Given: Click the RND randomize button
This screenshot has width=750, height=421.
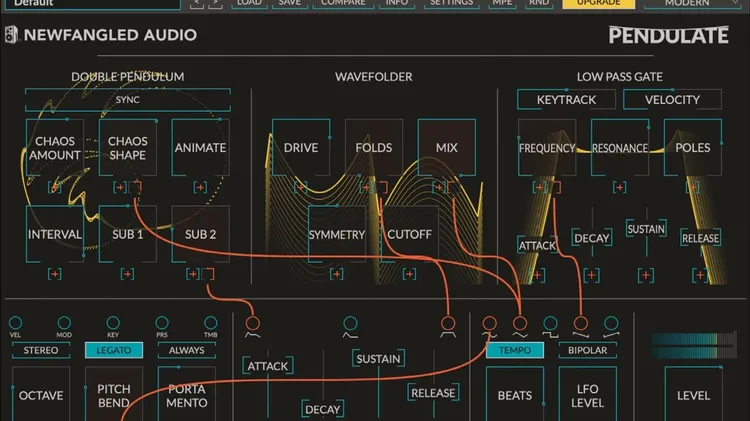Looking at the screenshot, I should pyautogui.click(x=539, y=3).
